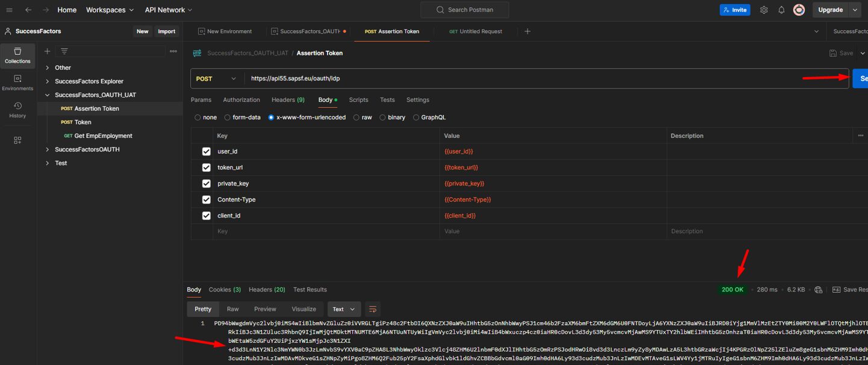Open the API Network dropdown
Screen dimensions: 868x365
coord(169,10)
